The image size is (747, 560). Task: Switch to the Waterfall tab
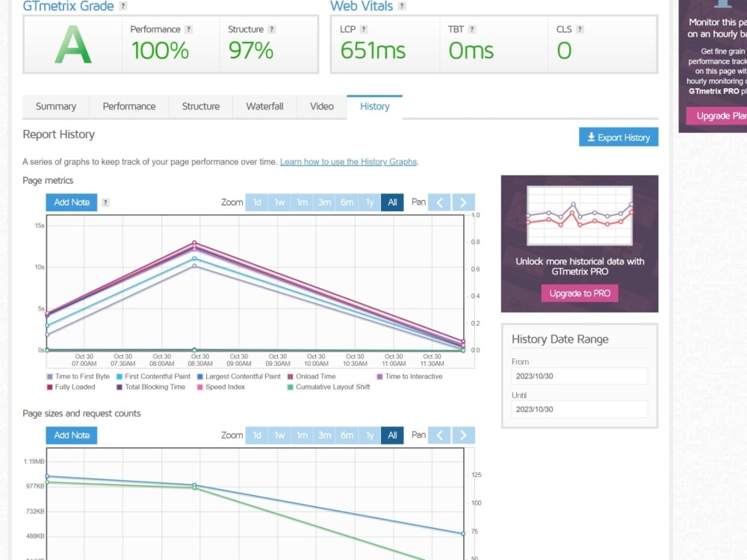(x=264, y=106)
